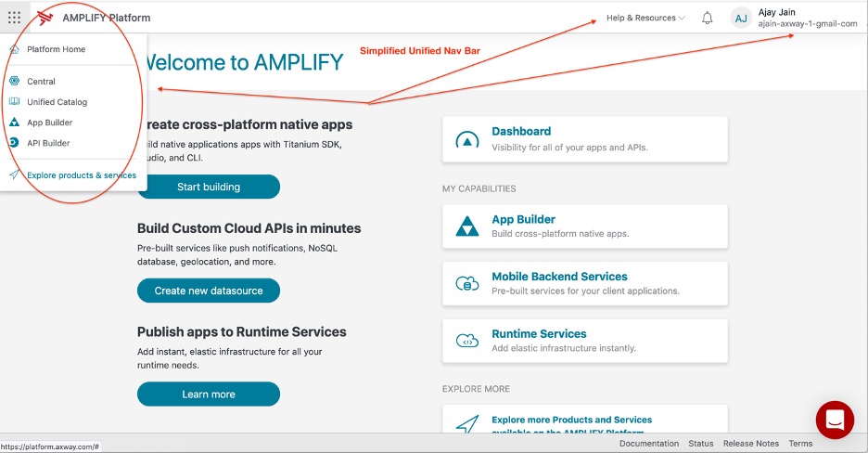Open the Documentation footer link

[649, 444]
